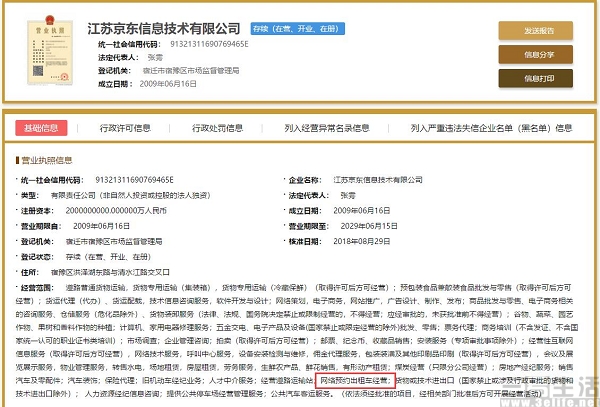
Task: Click the 发送报告 button
Action: tap(535, 31)
